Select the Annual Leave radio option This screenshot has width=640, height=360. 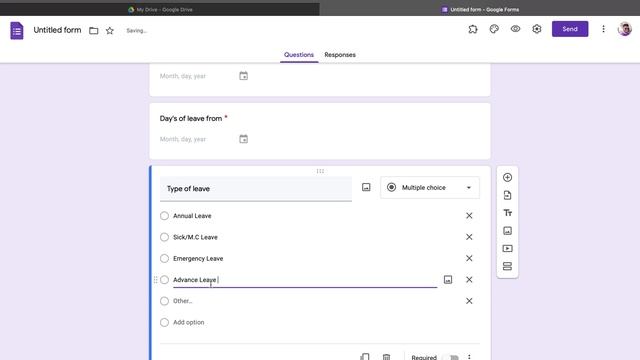pyautogui.click(x=164, y=216)
